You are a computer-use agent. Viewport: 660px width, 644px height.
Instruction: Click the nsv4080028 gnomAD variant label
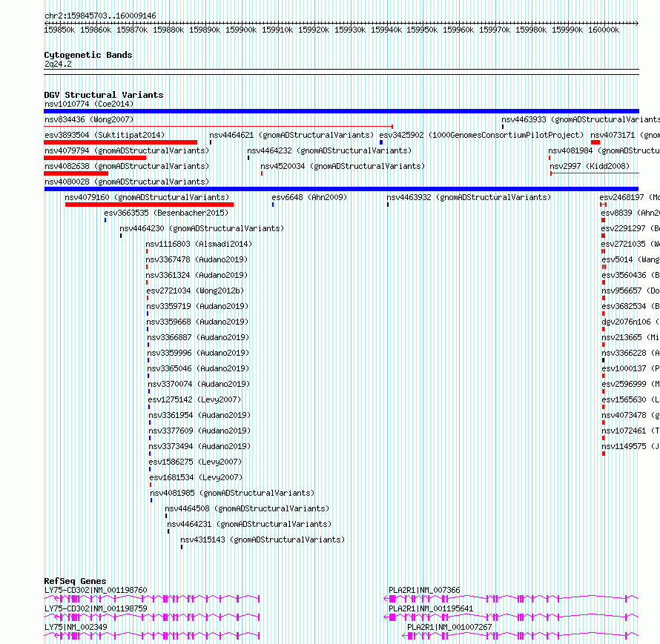(127, 182)
